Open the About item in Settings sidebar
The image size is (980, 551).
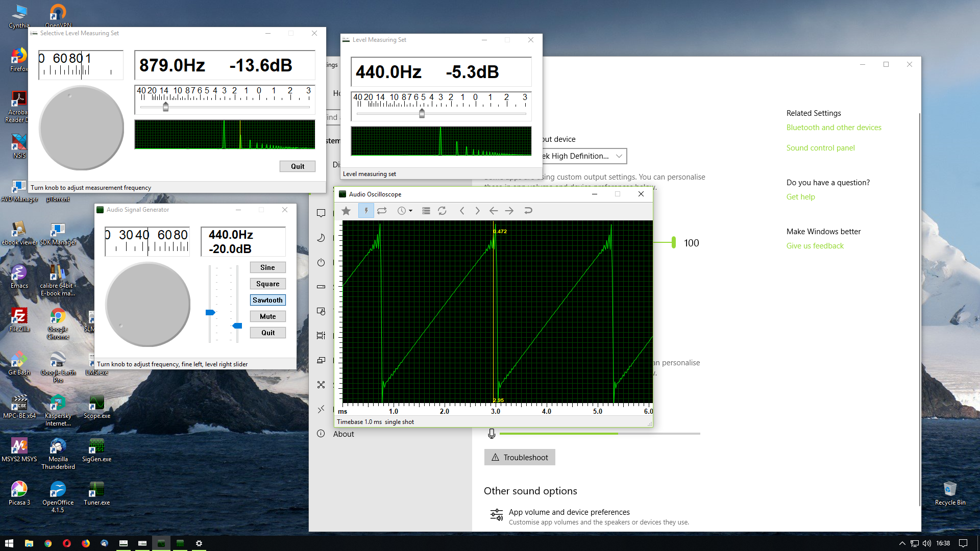point(343,434)
